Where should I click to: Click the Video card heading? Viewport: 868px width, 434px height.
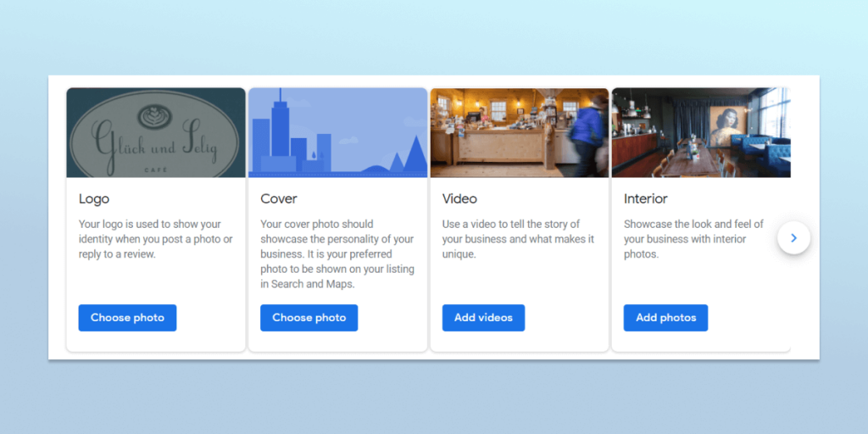[459, 198]
